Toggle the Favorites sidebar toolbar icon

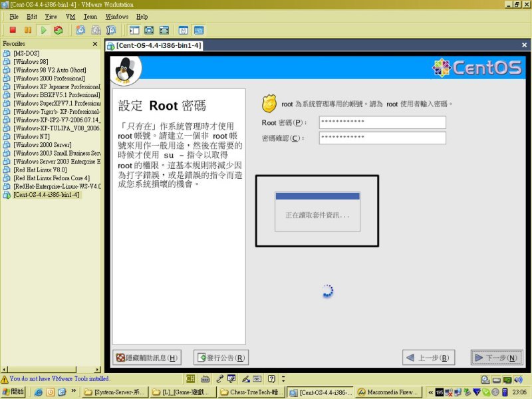[134, 30]
